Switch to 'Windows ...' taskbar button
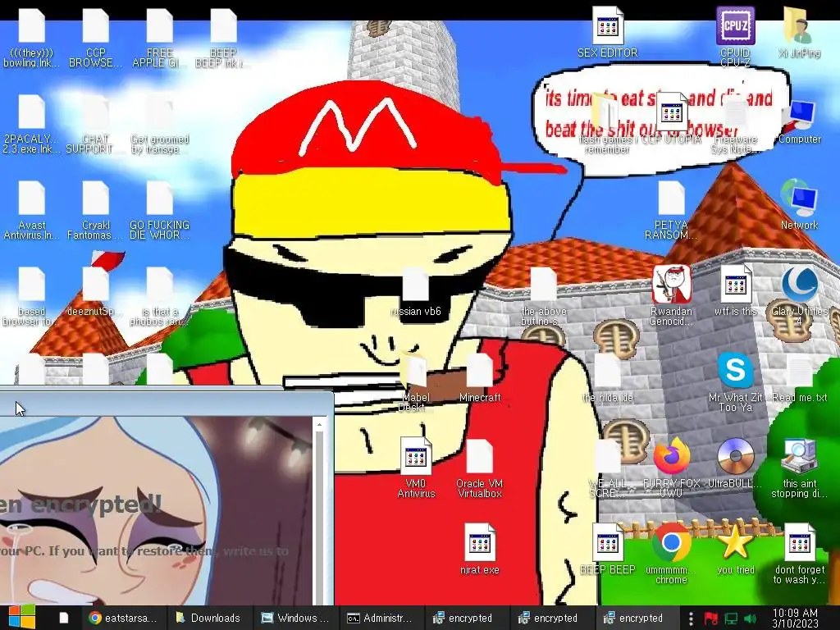Viewport: 840px width, 630px height. 294,618
